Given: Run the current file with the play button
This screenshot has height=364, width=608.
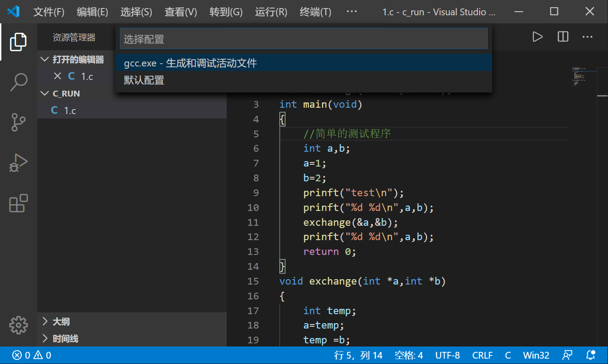Looking at the screenshot, I should coord(538,37).
